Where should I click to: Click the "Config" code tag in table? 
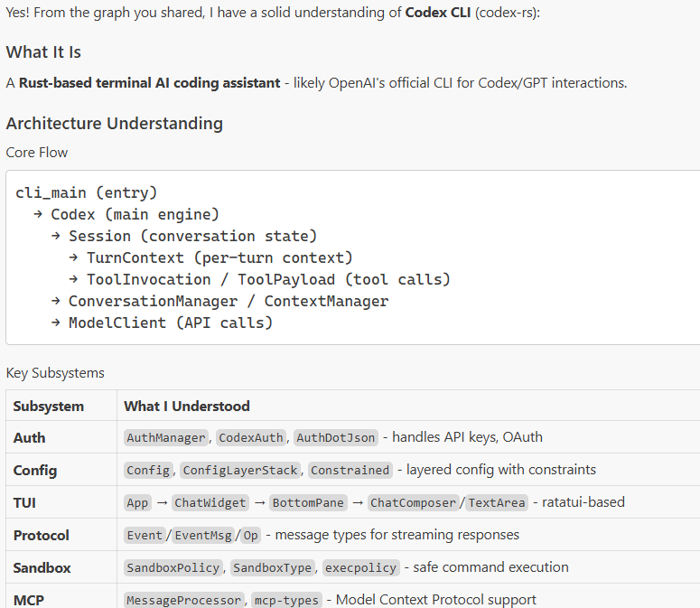coord(148,470)
